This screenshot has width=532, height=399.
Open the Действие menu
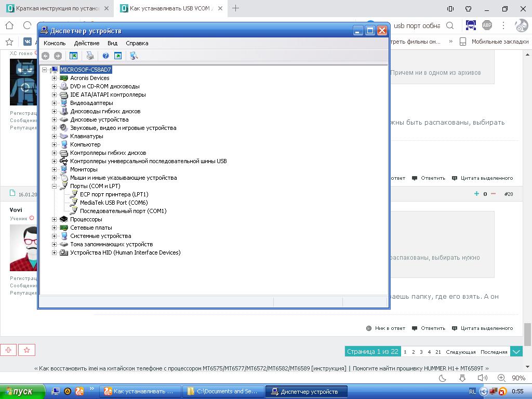click(86, 43)
